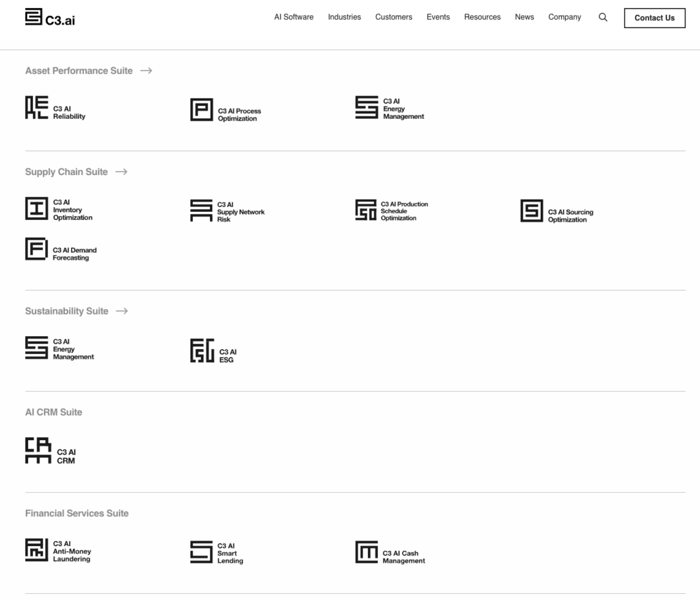Go to the C3.ai home logo

[x=50, y=17]
